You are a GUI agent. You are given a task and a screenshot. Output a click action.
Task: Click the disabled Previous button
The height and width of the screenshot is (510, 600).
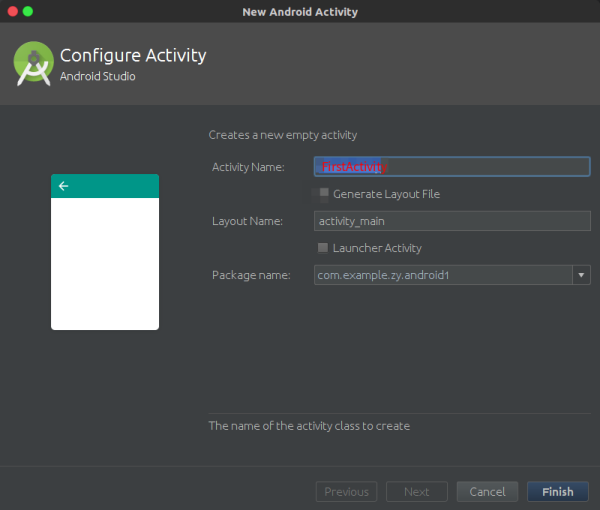coord(346,491)
